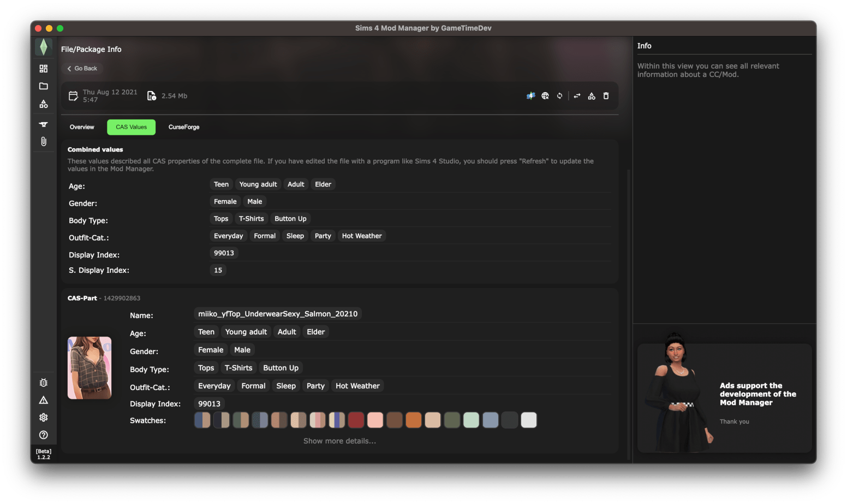Image resolution: width=847 pixels, height=504 pixels.
Task: Open the dashboard grid icon in sidebar
Action: click(44, 68)
